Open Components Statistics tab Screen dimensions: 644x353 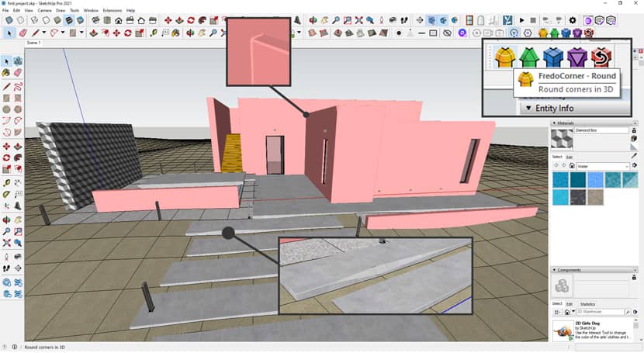587,304
